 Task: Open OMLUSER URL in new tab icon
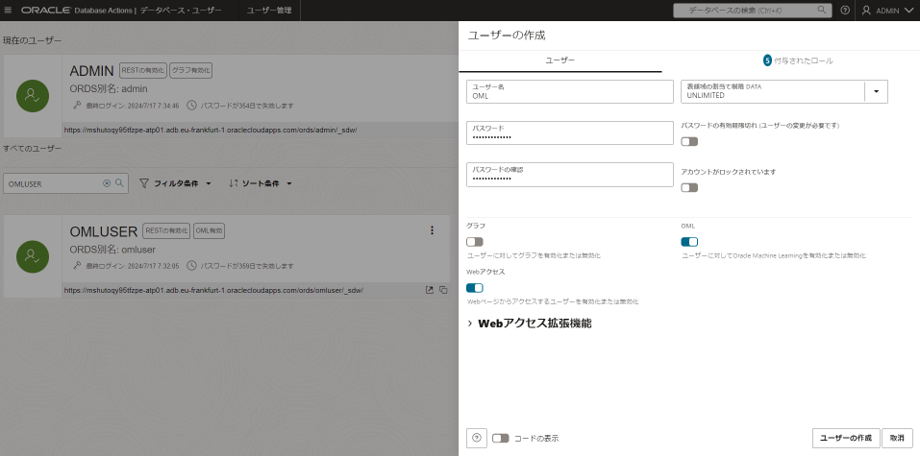coord(430,290)
